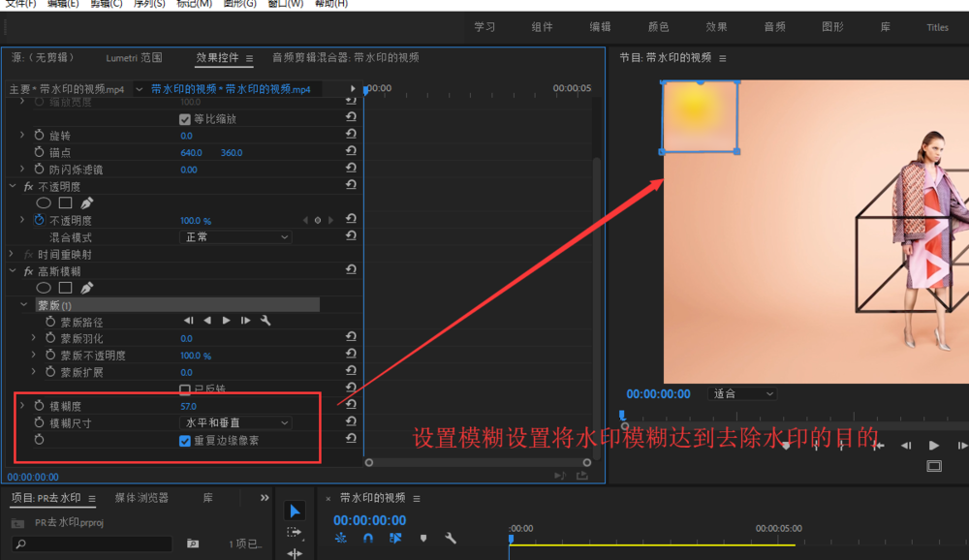Collapse the 蒙版(1) section
The height and width of the screenshot is (560, 969).
[26, 305]
